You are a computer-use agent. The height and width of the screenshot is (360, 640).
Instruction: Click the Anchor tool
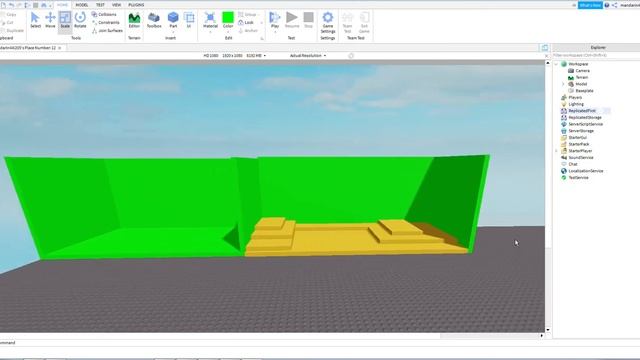[249, 31]
